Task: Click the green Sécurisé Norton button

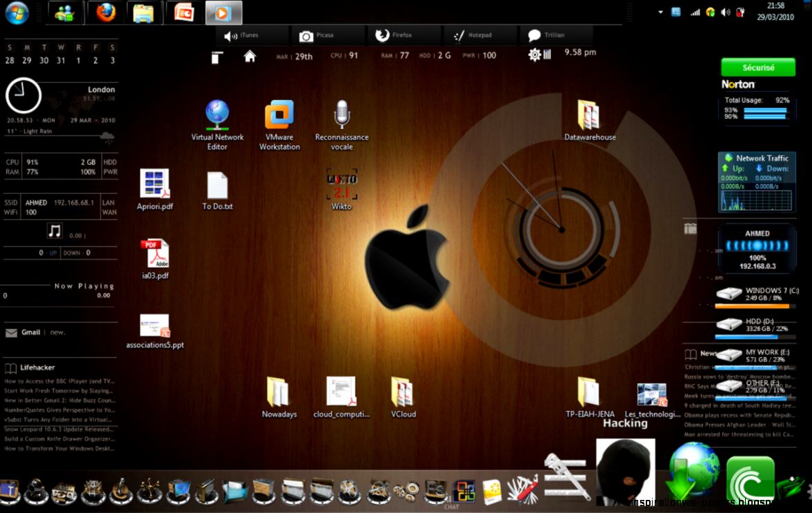Action: click(757, 67)
